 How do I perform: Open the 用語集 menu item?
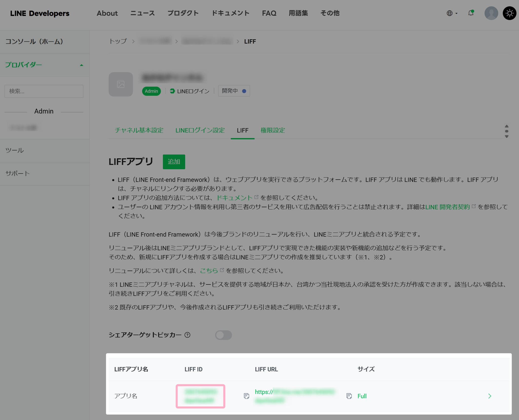click(298, 13)
